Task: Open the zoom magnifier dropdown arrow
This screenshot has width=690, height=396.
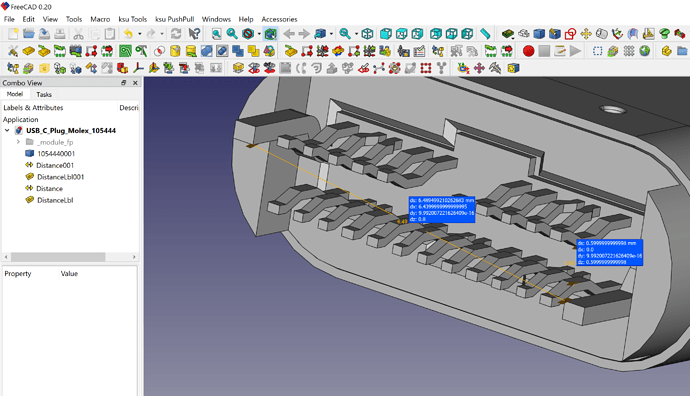Action: tap(356, 34)
